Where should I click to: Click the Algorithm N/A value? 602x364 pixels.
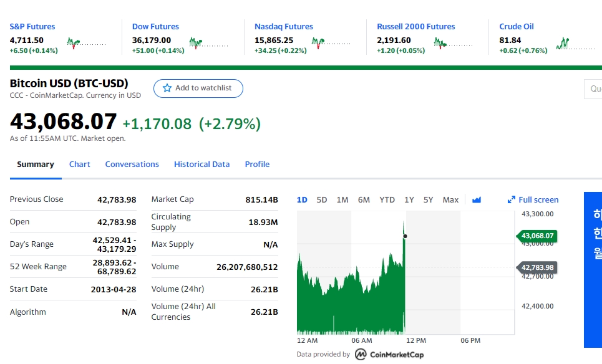click(x=129, y=312)
